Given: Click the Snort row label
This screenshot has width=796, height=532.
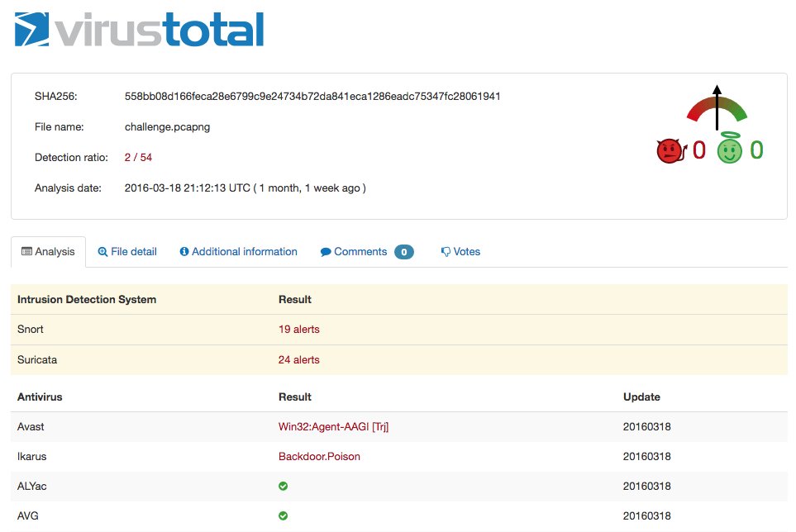Looking at the screenshot, I should pyautogui.click(x=31, y=329).
